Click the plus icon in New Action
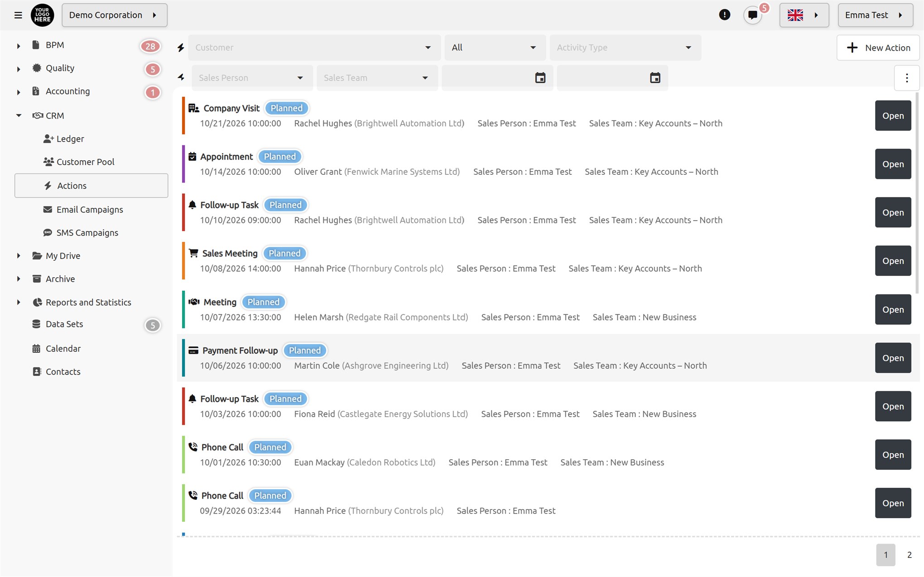 tap(852, 48)
